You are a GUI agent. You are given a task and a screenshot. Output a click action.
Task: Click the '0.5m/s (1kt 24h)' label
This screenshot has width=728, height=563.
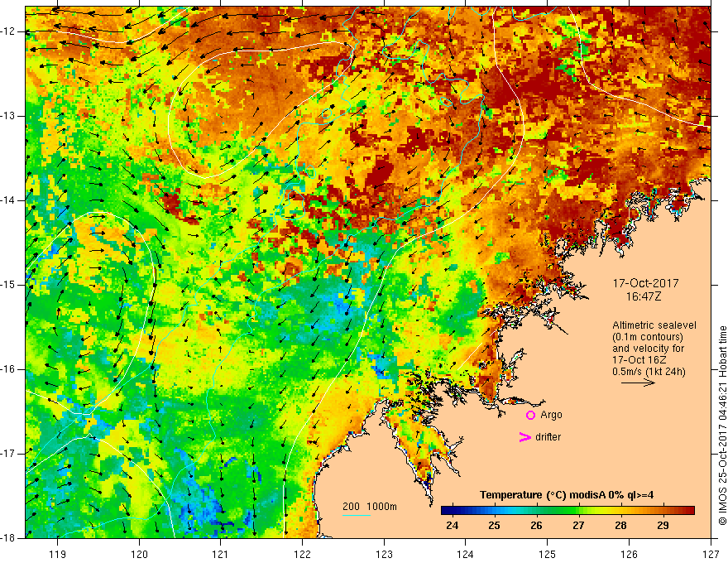click(649, 372)
